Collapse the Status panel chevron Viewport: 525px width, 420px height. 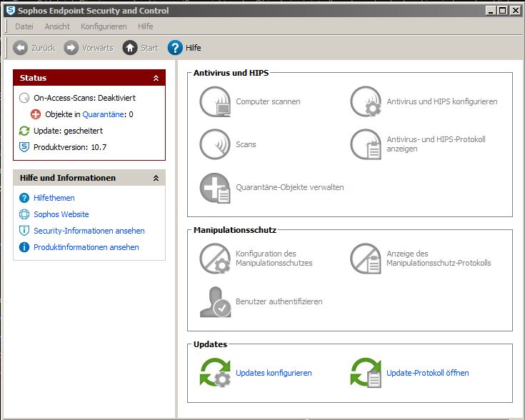(156, 78)
